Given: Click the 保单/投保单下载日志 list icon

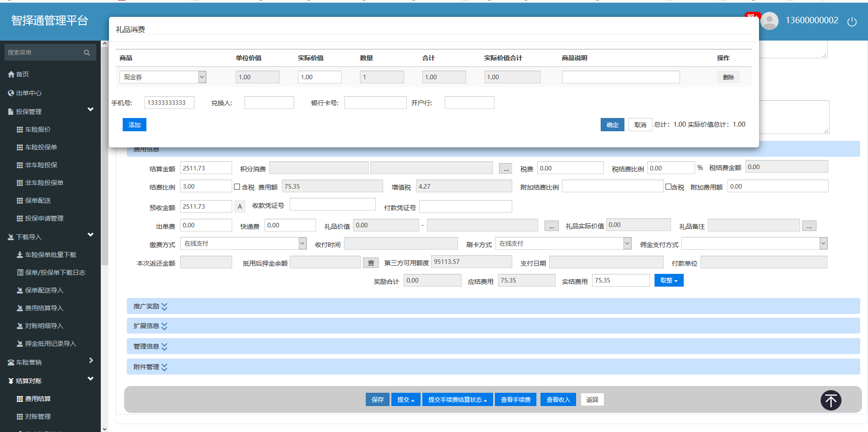Looking at the screenshot, I should (20, 273).
